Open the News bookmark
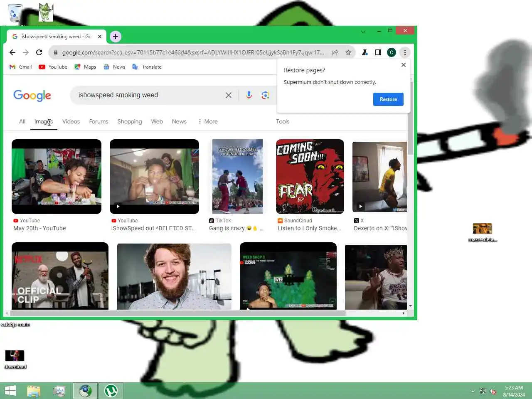 click(114, 67)
